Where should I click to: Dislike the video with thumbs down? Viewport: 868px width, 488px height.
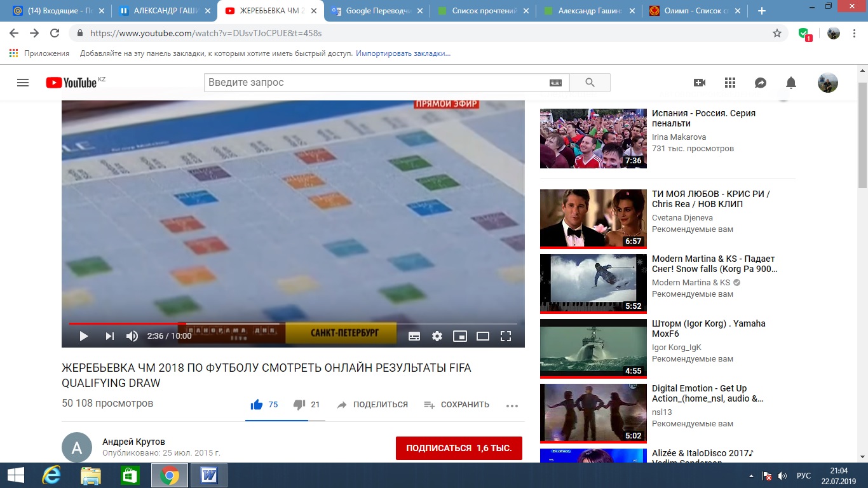pyautogui.click(x=299, y=404)
